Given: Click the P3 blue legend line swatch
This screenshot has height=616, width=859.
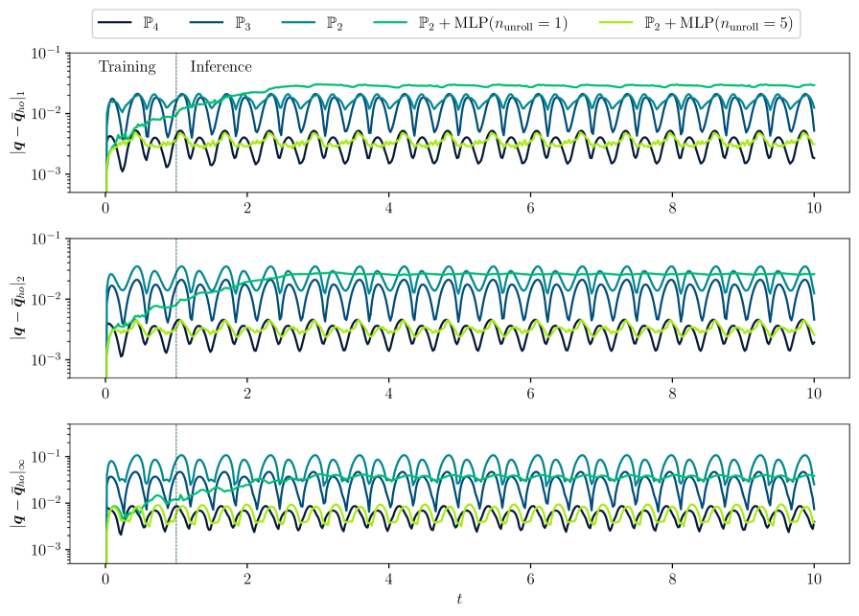Looking at the screenshot, I should [206, 24].
